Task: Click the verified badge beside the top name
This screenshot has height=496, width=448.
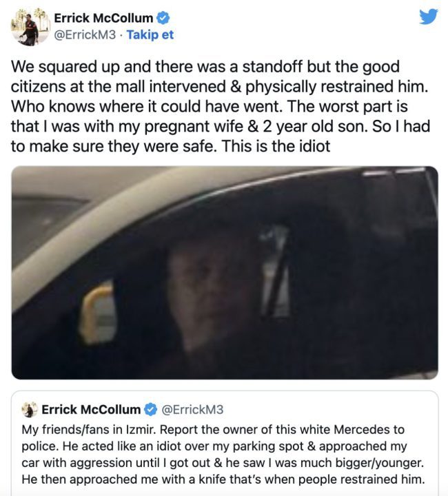Action: tap(163, 19)
